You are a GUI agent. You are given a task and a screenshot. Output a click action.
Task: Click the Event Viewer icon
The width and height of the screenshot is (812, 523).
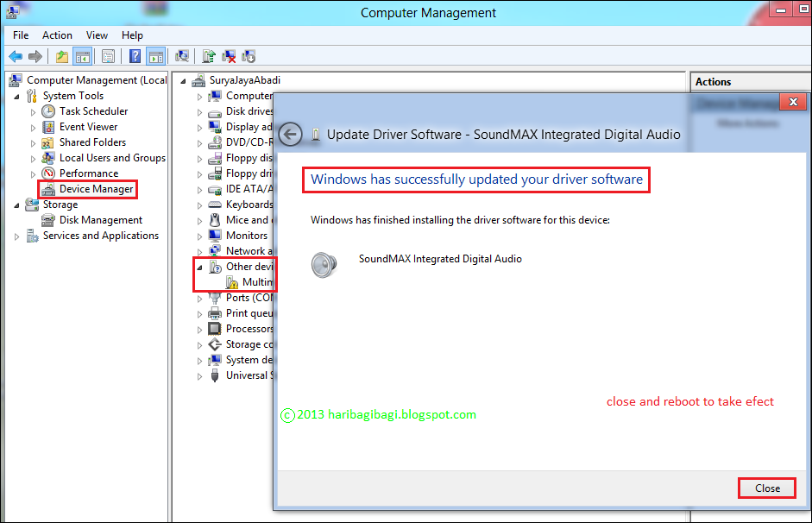[48, 127]
